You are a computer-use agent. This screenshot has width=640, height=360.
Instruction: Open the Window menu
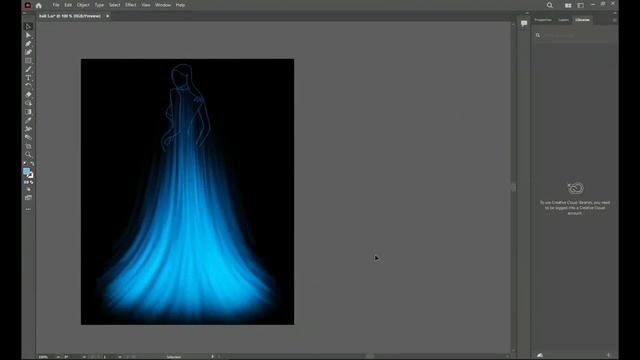[x=163, y=5]
